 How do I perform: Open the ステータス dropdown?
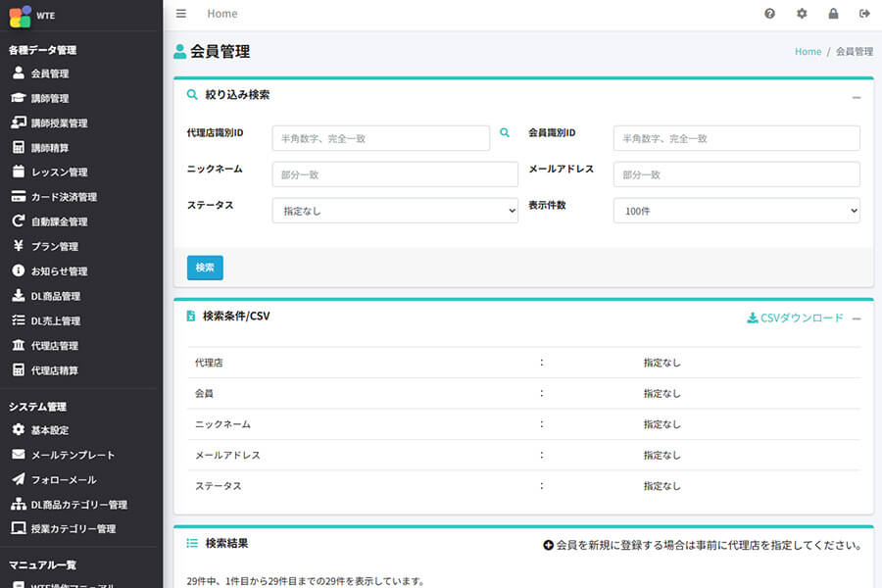point(395,210)
